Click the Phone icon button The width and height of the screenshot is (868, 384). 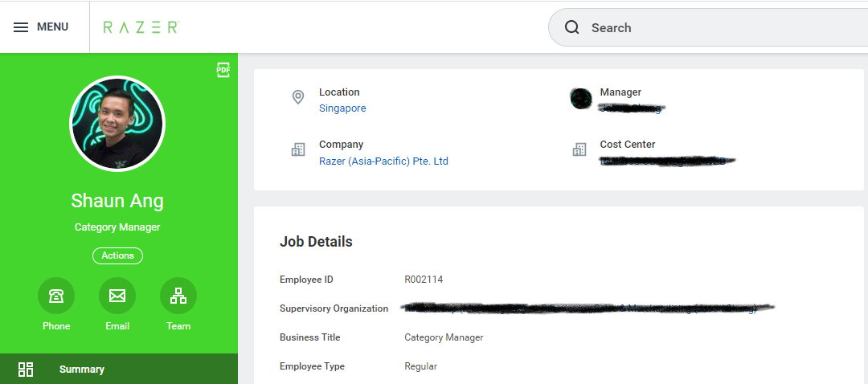[56, 296]
